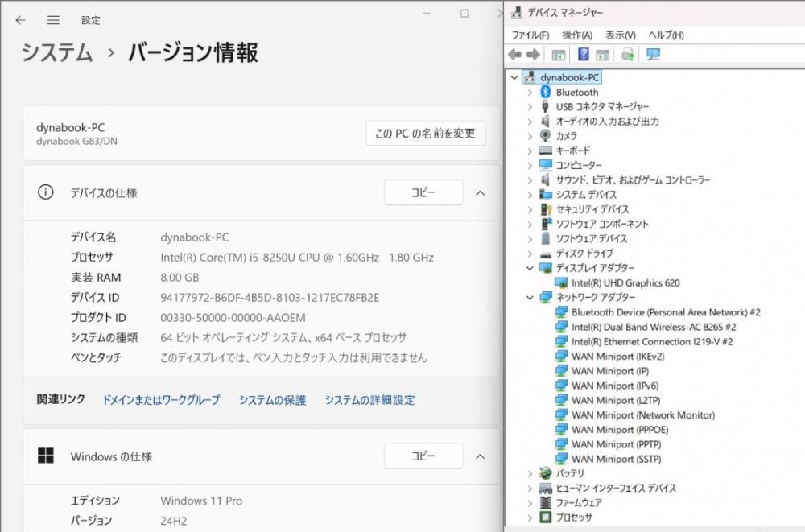
Task: Open the ヘルプ(H) menu
Action: pos(666,35)
